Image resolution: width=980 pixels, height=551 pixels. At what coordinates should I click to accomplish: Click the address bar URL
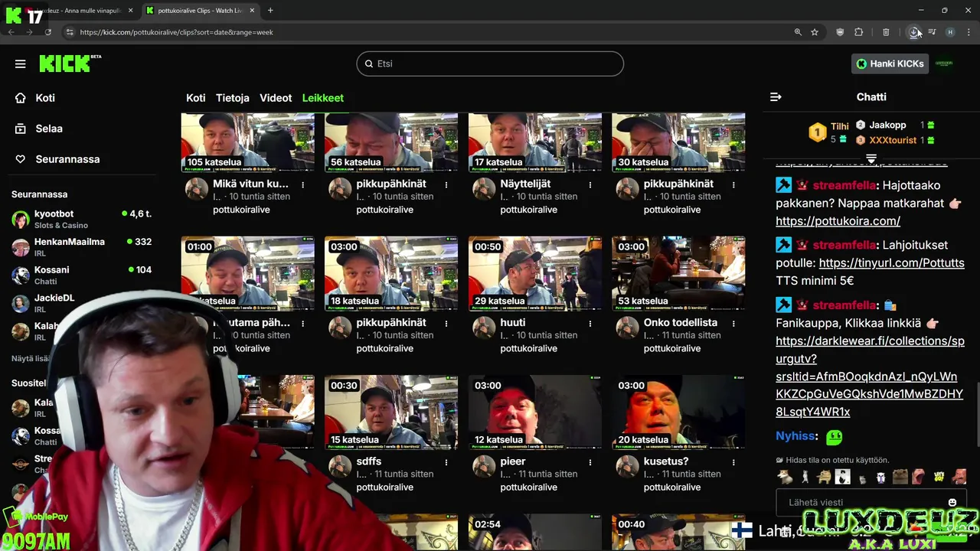tap(176, 32)
